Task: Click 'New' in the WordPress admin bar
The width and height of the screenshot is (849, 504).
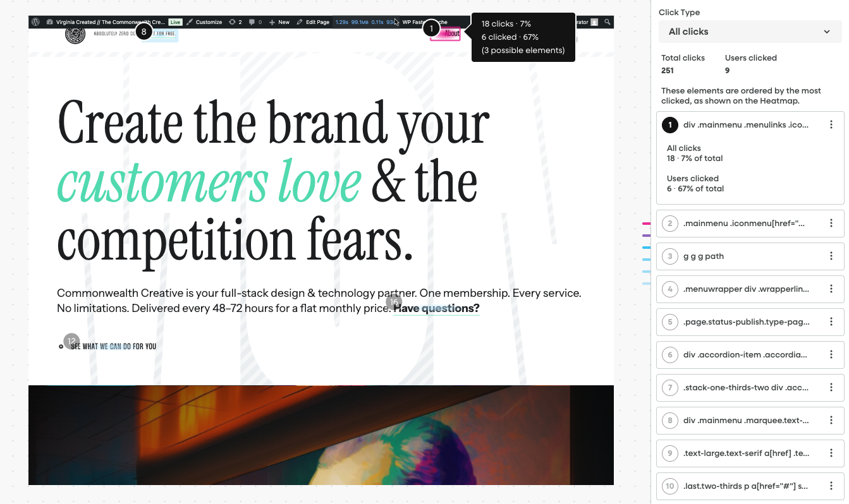Action: click(279, 22)
